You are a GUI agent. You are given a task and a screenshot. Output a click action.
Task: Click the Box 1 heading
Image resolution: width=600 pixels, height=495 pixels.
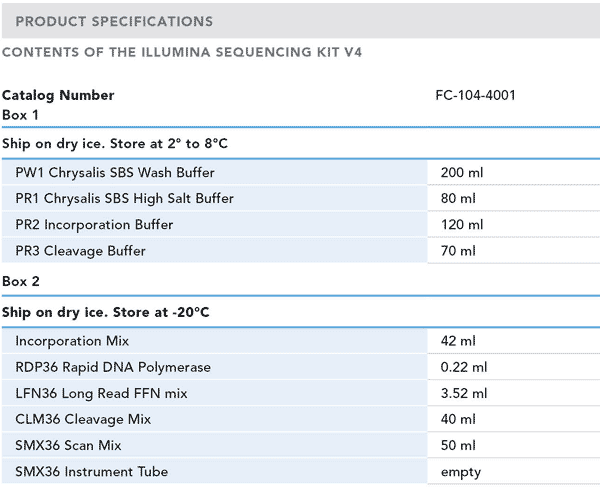pyautogui.click(x=20, y=115)
